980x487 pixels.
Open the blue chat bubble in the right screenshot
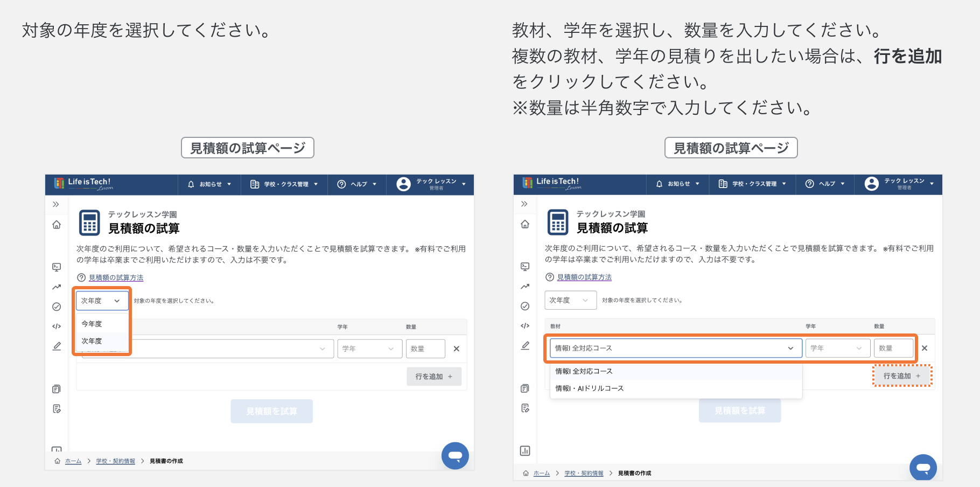point(923,468)
